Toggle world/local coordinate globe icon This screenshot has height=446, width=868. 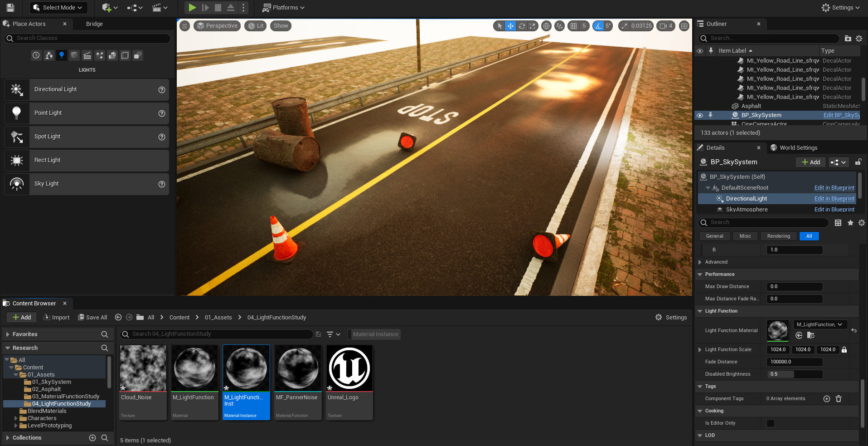[x=547, y=26]
